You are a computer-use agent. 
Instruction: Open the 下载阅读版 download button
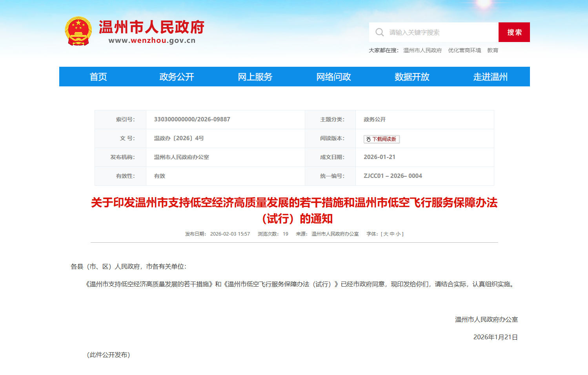382,139
